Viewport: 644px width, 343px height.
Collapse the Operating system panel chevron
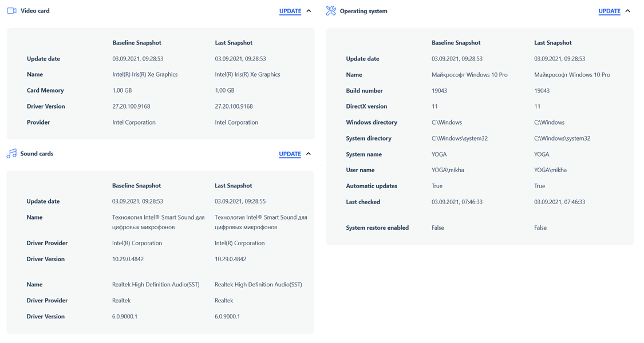[628, 11]
